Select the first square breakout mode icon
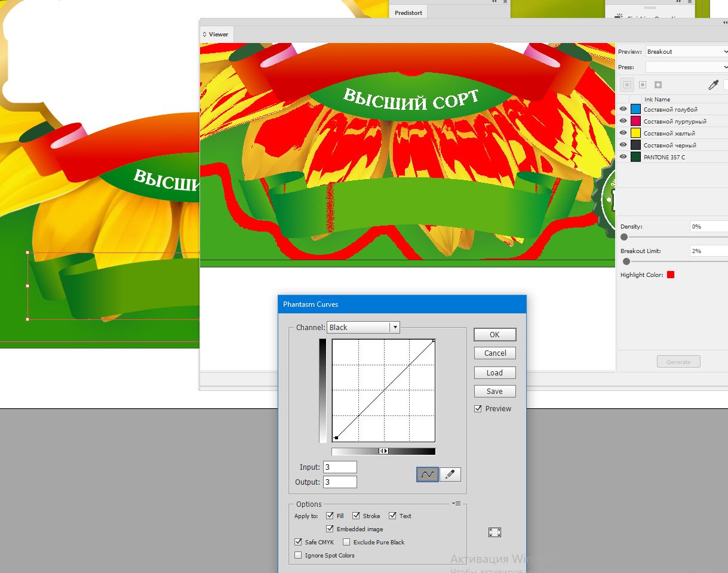Image resolution: width=728 pixels, height=573 pixels. [627, 85]
